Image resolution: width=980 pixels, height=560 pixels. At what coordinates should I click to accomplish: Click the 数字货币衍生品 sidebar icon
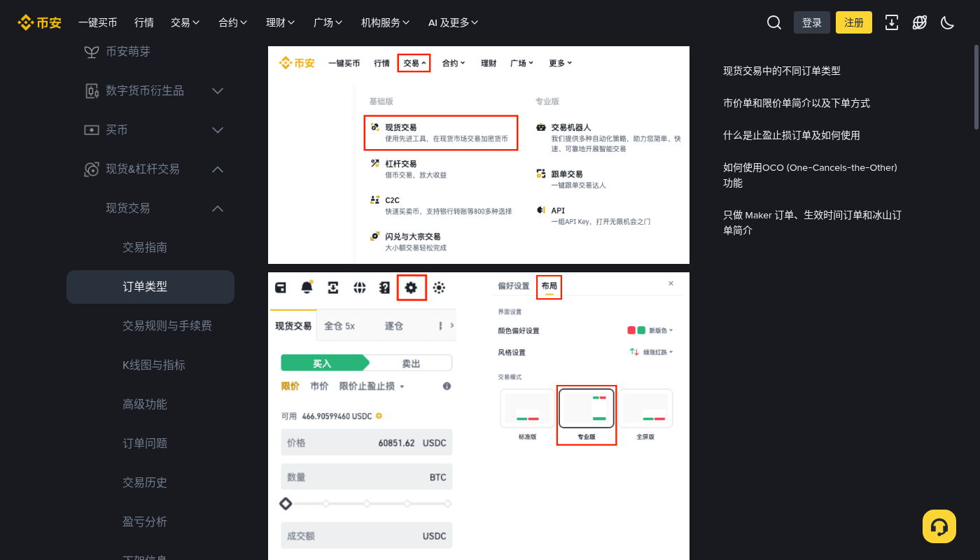click(91, 91)
